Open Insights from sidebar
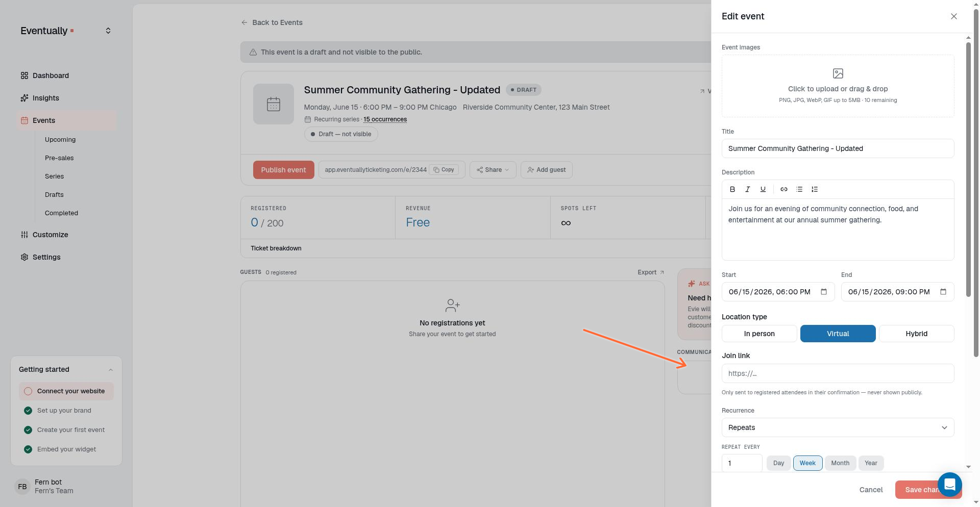 [66, 98]
